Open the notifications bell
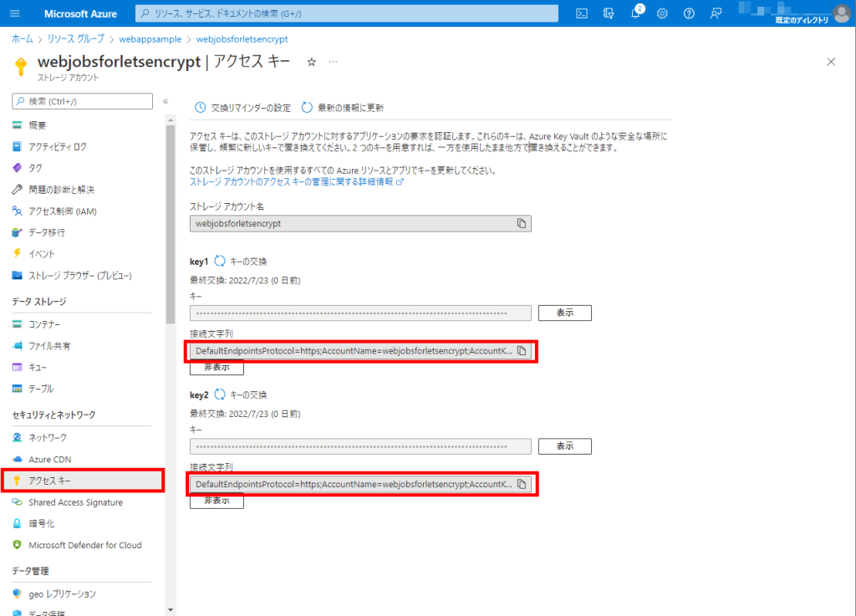856x616 pixels. (x=635, y=13)
